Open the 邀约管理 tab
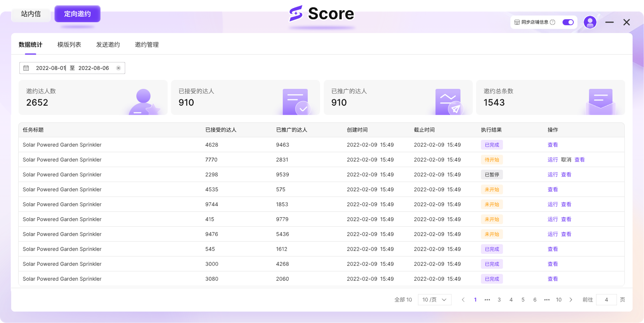 pyautogui.click(x=146, y=45)
